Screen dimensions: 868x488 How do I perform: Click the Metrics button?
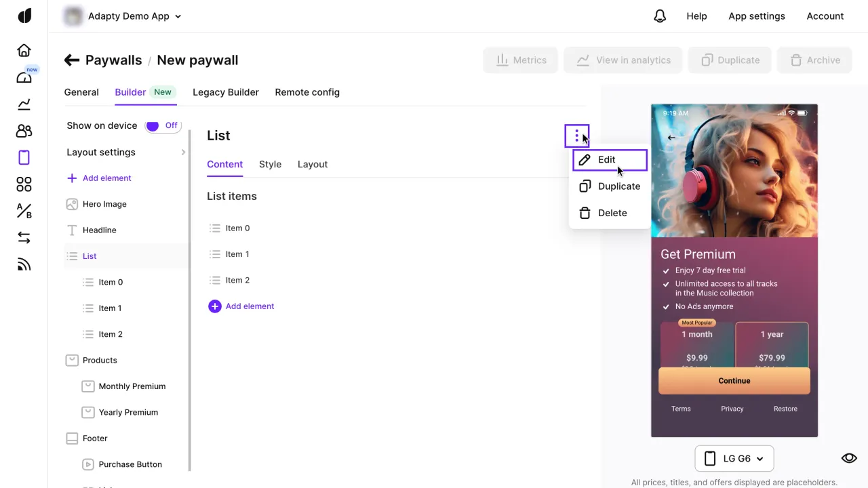coord(521,60)
